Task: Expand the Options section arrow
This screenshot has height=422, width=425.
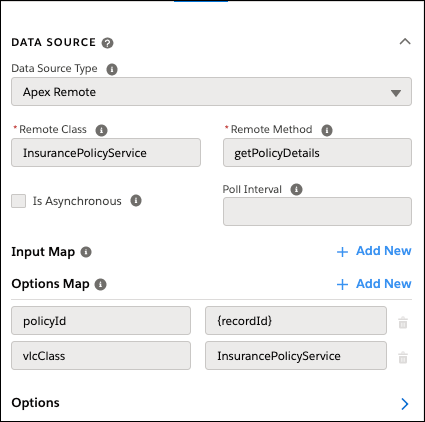Action: click(x=405, y=404)
